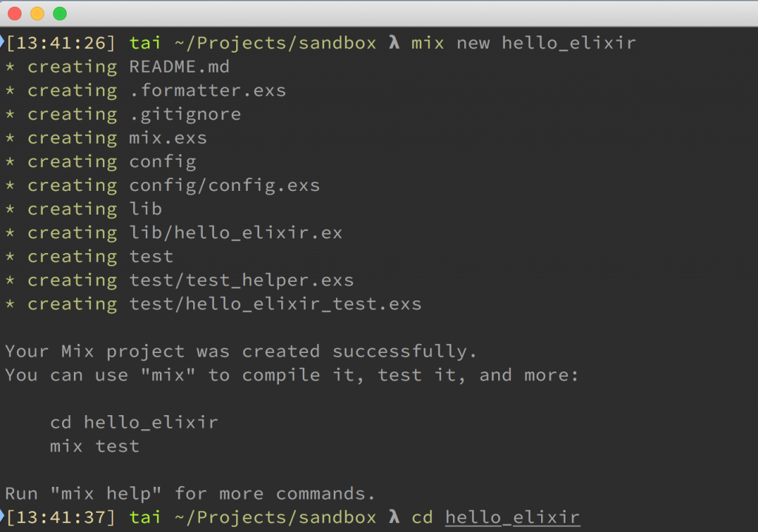Click the test/test_helper.exs path text
758x532 pixels.
242,280
